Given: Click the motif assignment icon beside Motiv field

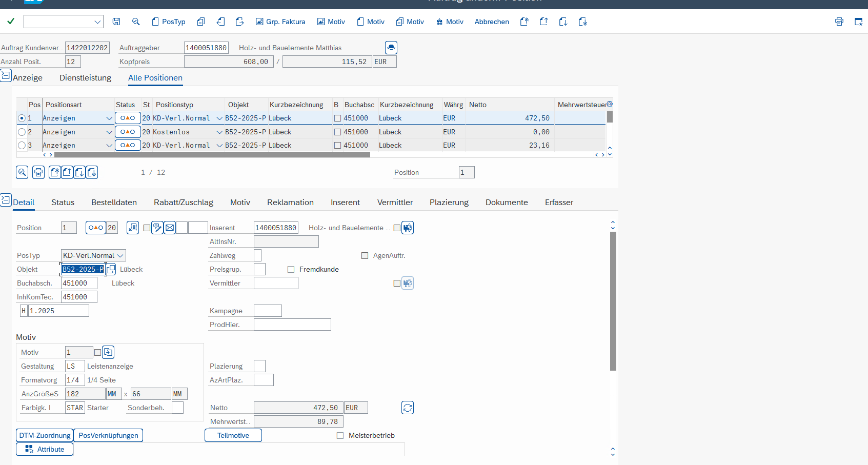Looking at the screenshot, I should pyautogui.click(x=108, y=352).
